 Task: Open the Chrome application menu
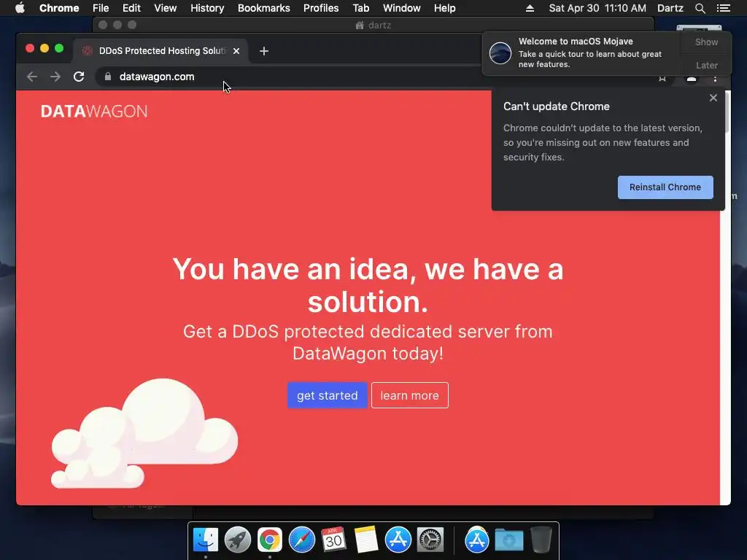59,8
